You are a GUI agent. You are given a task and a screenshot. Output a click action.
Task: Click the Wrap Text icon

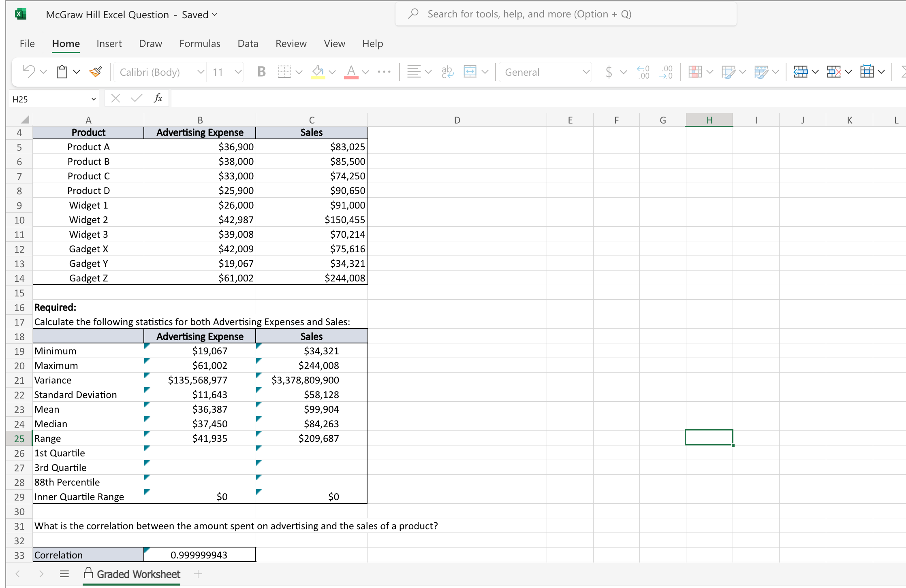point(447,72)
